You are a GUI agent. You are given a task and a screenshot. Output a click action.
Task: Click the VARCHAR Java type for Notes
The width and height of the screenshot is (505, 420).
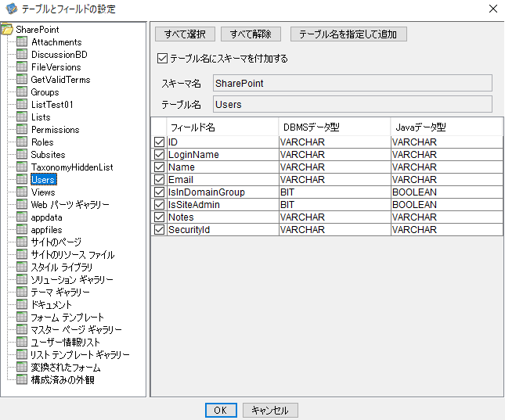447,217
